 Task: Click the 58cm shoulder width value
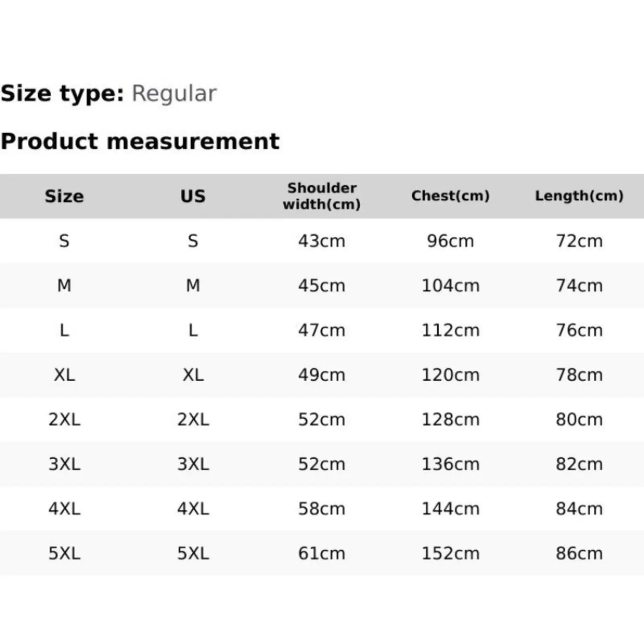(x=322, y=509)
